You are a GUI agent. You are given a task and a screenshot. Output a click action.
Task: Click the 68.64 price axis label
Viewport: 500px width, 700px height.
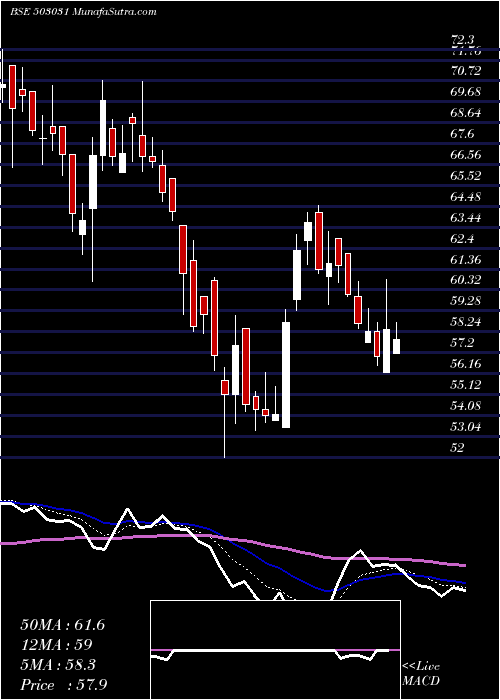467,113
